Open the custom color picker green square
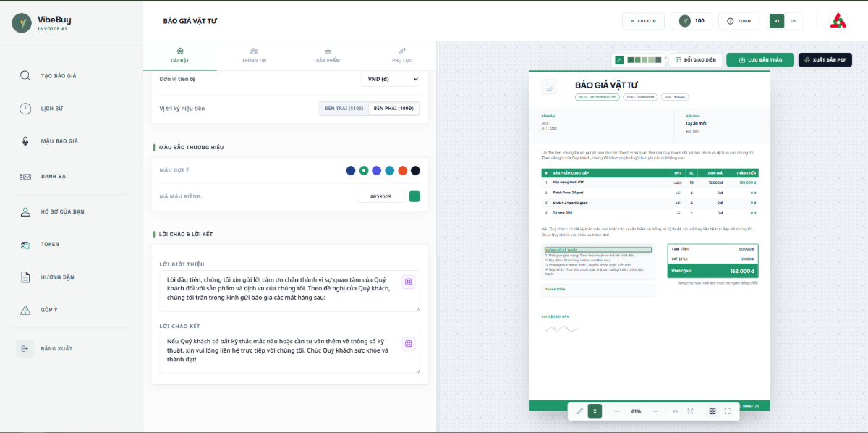Viewport: 868px width, 433px height. coord(414,196)
